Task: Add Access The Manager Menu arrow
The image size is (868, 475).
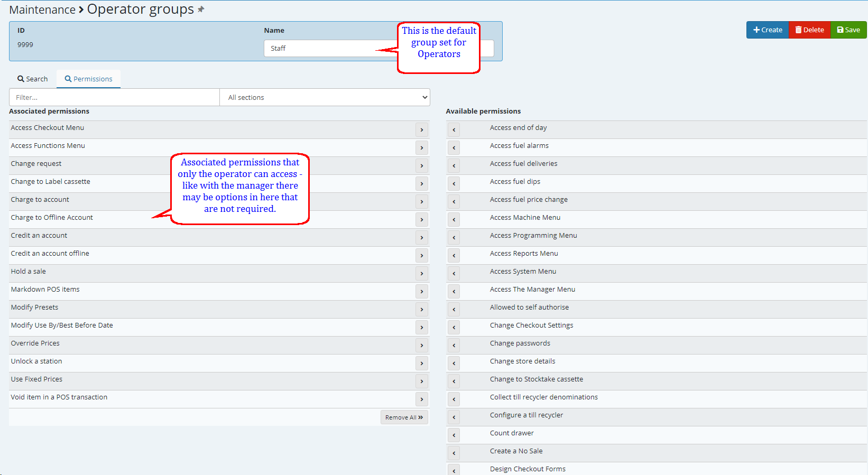Action: [x=454, y=292]
